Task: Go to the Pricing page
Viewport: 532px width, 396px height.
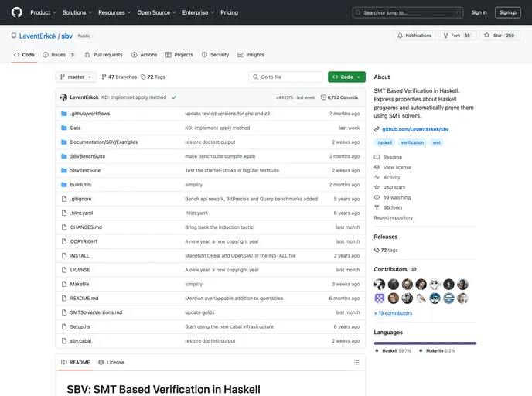Action: (230, 12)
